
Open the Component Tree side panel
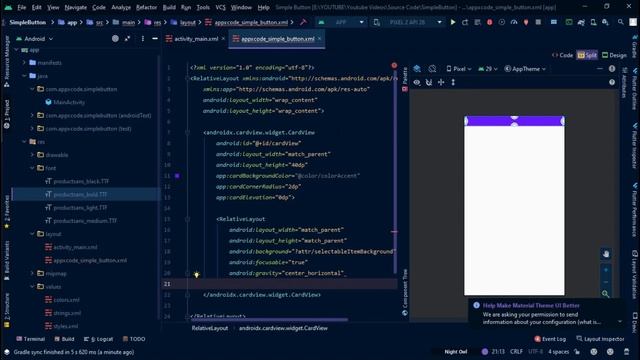click(x=404, y=293)
